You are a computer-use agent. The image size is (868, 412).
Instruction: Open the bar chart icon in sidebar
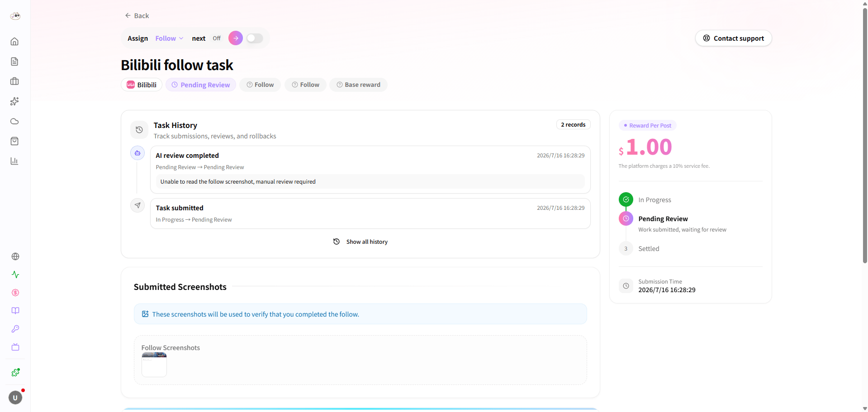click(14, 161)
